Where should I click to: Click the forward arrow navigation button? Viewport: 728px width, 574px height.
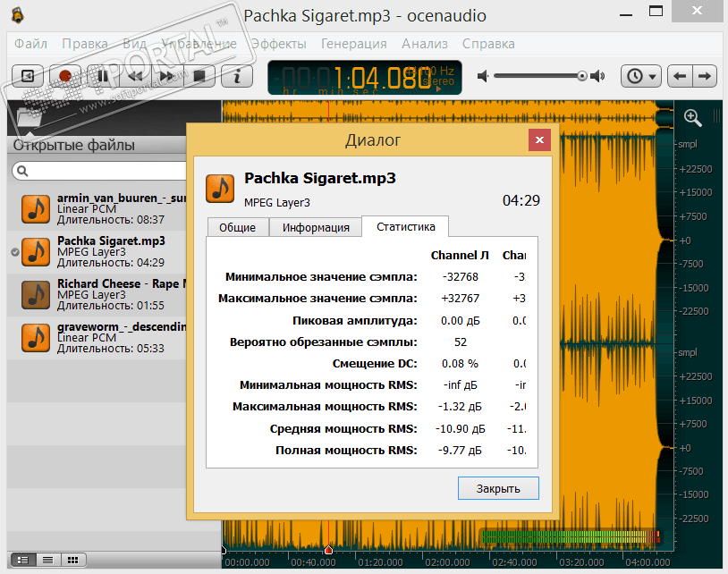point(705,76)
